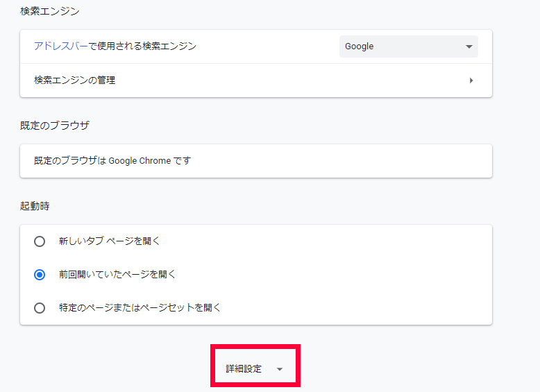
Task: Click the right arrow beside 検索エンジンの管理
Action: 471,80
